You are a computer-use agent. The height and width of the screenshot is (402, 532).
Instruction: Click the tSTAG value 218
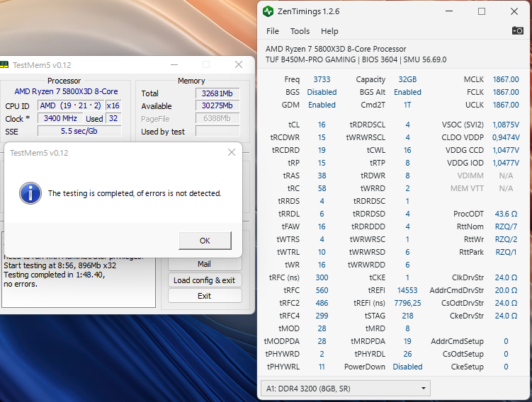(407, 316)
